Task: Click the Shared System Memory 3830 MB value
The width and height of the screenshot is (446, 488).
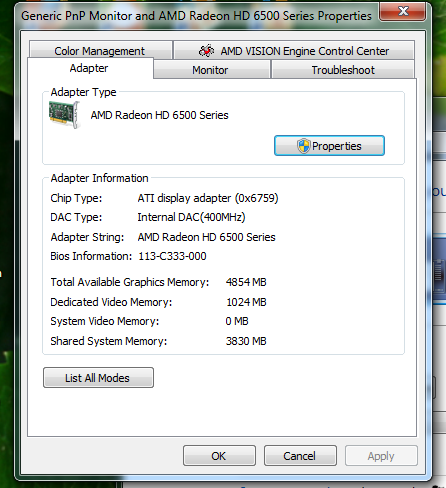Action: coord(246,341)
